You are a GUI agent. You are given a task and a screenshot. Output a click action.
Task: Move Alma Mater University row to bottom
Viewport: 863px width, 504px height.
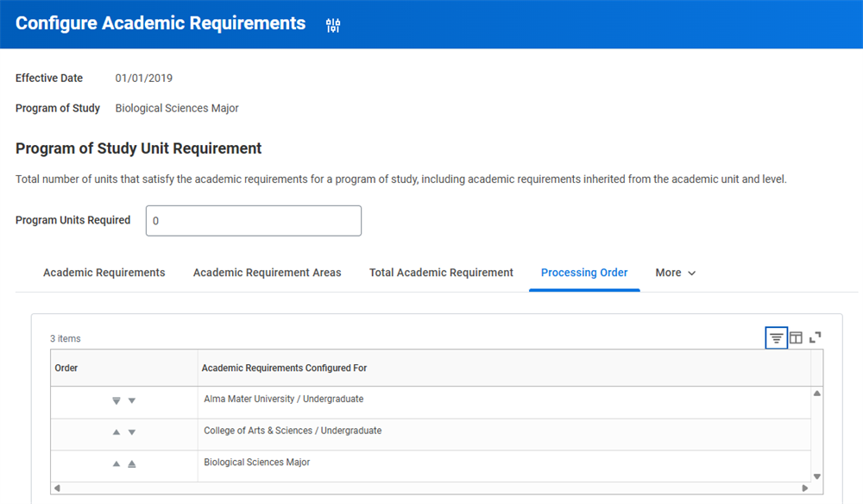[117, 400]
